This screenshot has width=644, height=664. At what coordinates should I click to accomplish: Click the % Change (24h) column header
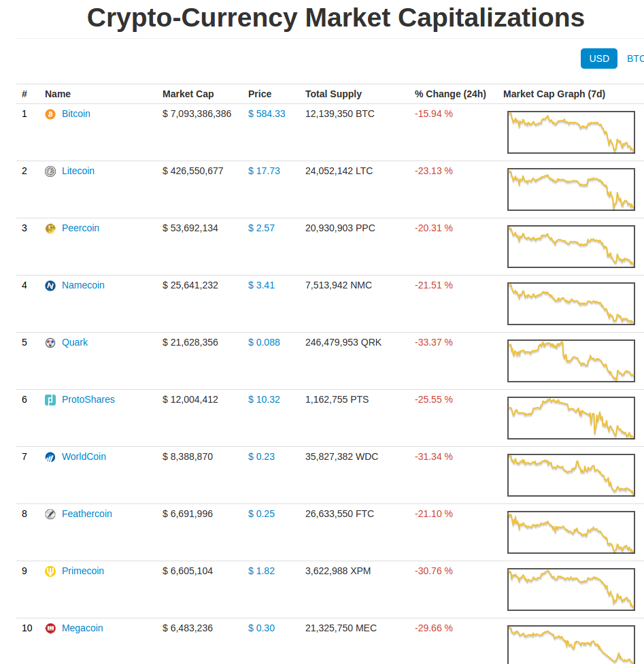[x=450, y=94]
